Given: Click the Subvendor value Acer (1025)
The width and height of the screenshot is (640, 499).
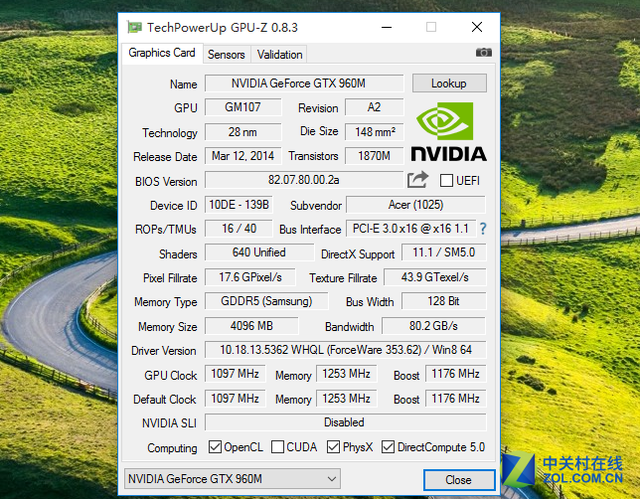Looking at the screenshot, I should click(416, 204).
